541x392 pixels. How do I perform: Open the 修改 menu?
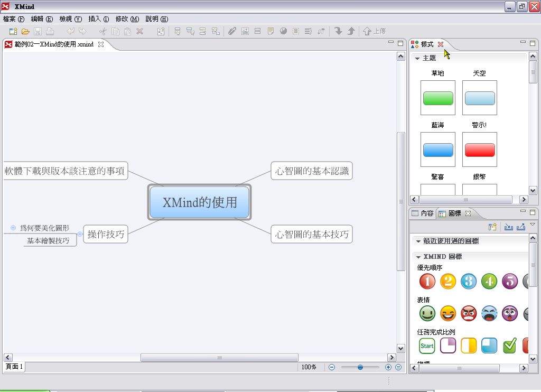(127, 19)
